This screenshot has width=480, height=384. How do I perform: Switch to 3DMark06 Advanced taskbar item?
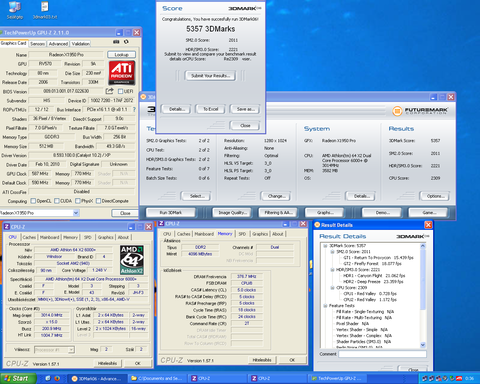pos(97,378)
